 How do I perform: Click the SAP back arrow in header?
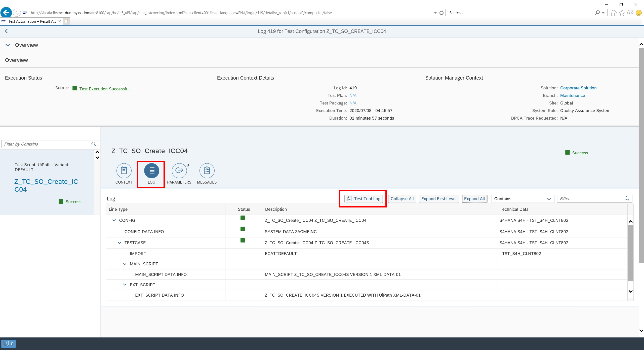click(x=7, y=31)
